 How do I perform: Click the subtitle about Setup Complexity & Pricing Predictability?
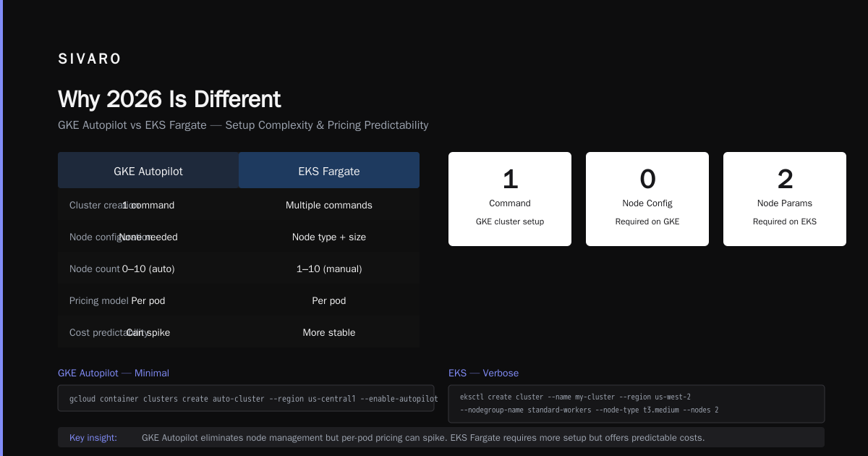[243, 125]
